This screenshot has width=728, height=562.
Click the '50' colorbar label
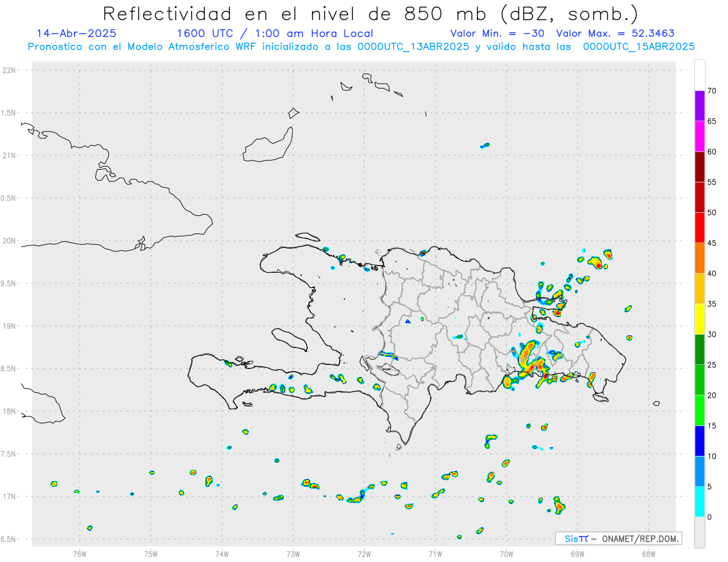[x=712, y=213]
